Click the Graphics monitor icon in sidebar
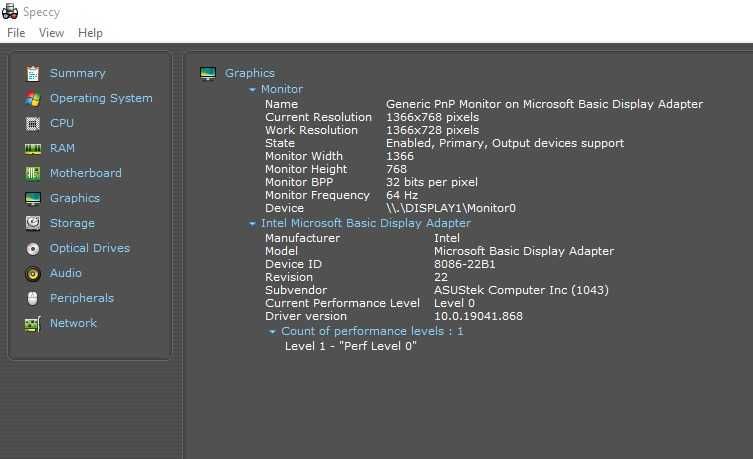Image resolution: width=753 pixels, height=459 pixels. pos(33,198)
